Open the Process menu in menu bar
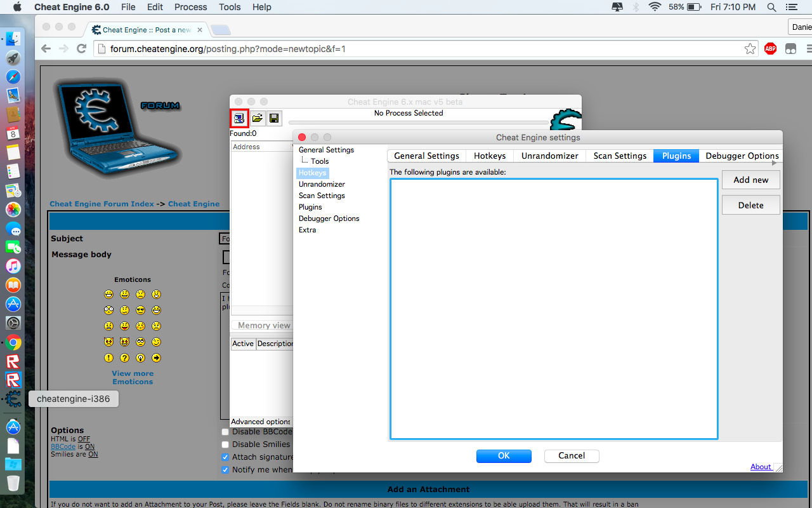Viewport: 812px width, 508px height. coord(190,7)
